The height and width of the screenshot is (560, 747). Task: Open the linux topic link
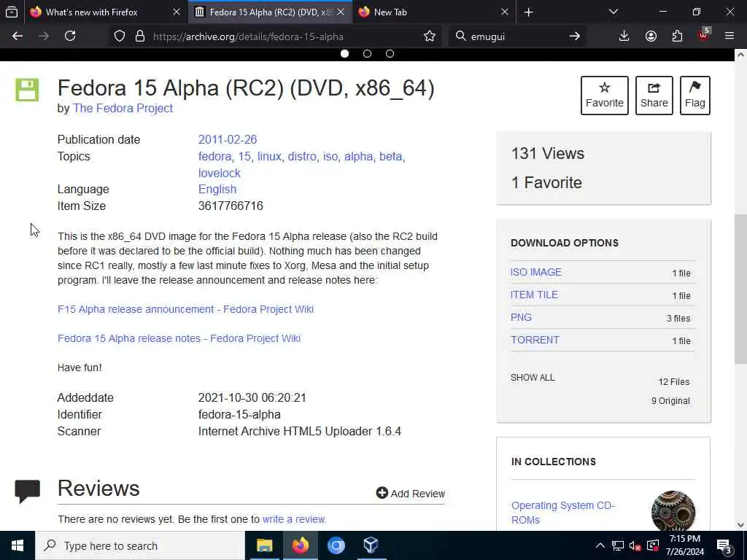pos(270,156)
